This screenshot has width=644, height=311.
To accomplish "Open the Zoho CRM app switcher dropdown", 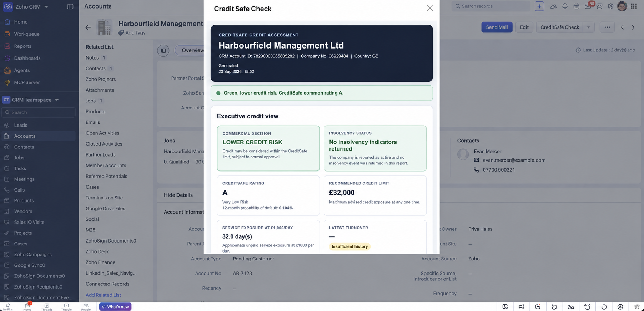I will [x=46, y=7].
